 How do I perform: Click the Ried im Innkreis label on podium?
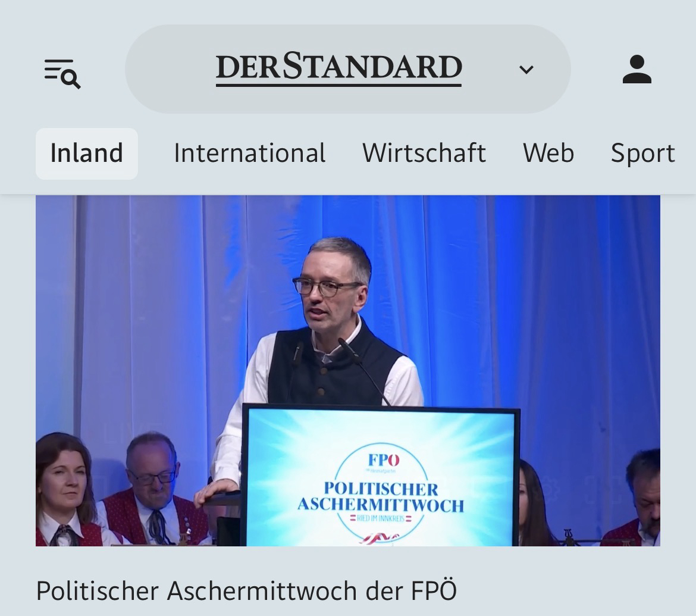[x=381, y=519]
